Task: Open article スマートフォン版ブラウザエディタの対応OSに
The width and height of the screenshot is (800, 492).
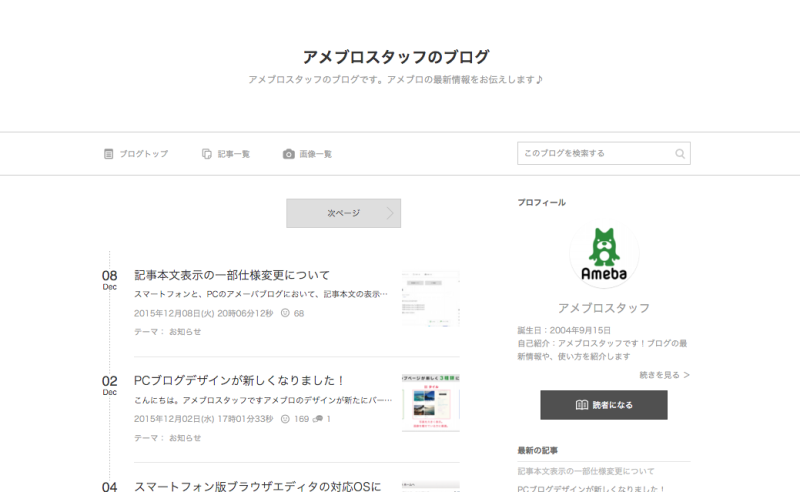Action: tap(258, 486)
